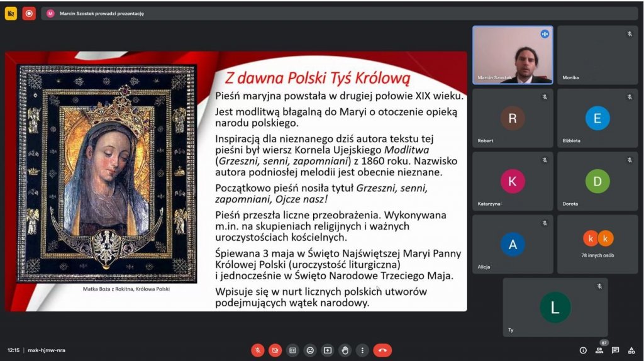Click the E avatar circle for Elżbieta
The width and height of the screenshot is (644, 361).
[x=597, y=118]
